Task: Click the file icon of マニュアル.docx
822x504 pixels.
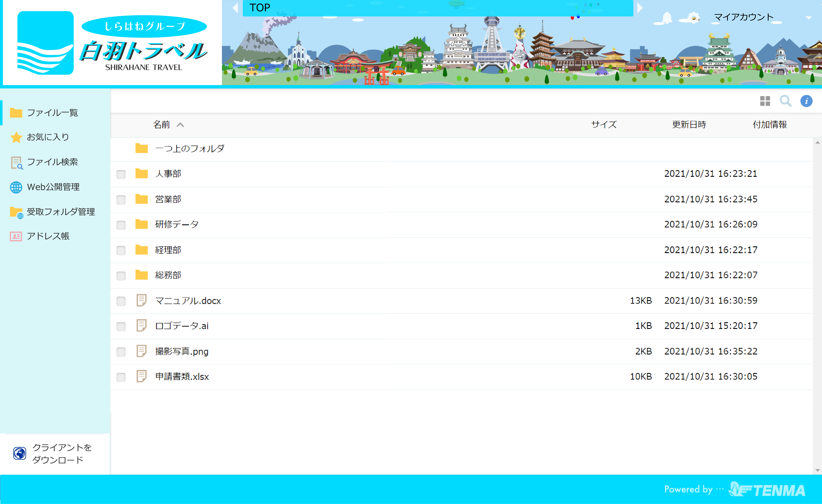Action: [141, 300]
